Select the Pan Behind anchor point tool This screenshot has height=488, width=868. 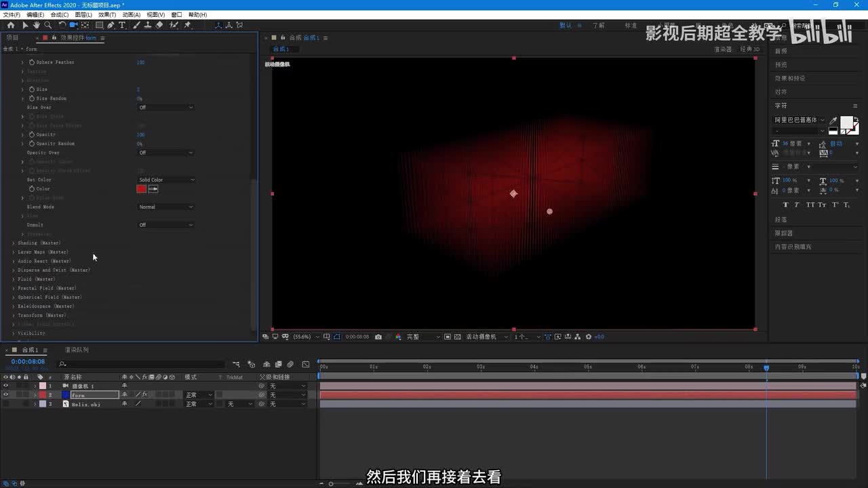[85, 25]
